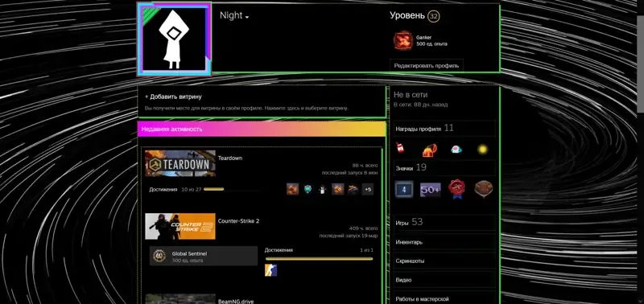Click the snowman Teardown achievement icon
This screenshot has height=304, width=644.
(323, 189)
